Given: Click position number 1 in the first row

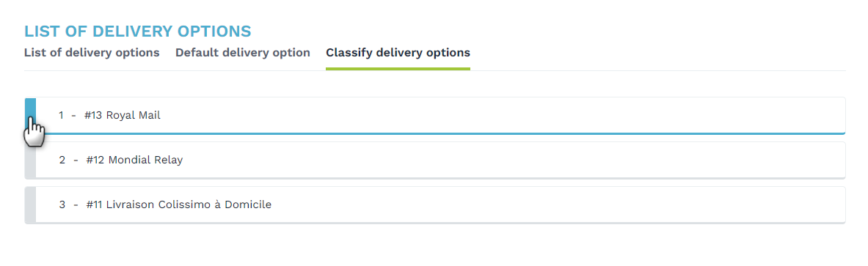Looking at the screenshot, I should [61, 116].
